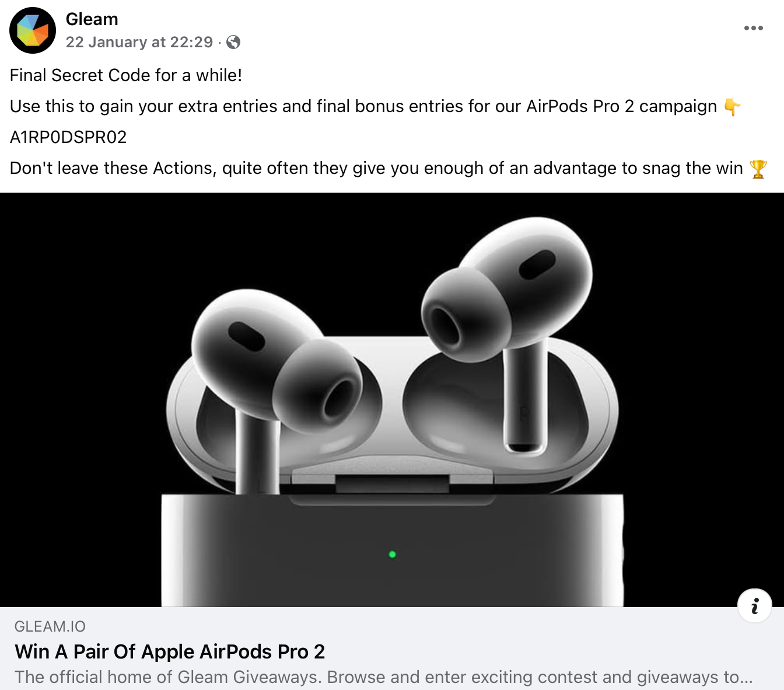This screenshot has width=784, height=690.
Task: Click the green LED on the AirPods case
Action: coord(393,554)
